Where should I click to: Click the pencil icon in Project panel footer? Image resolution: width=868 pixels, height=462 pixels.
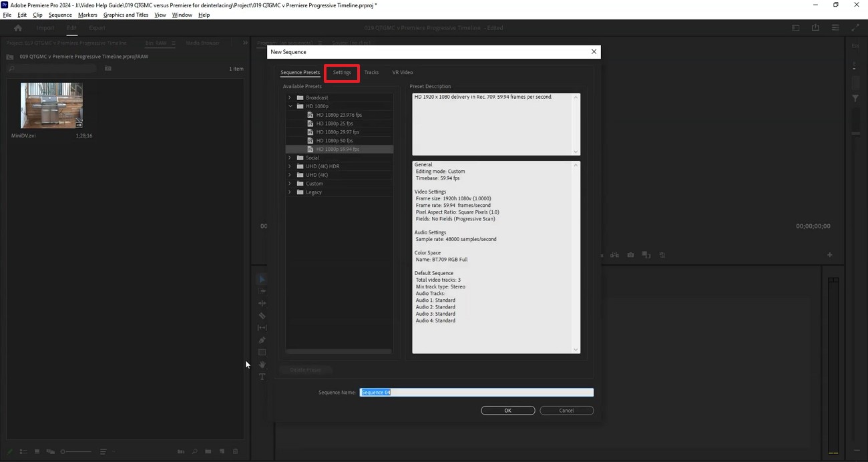(9, 452)
